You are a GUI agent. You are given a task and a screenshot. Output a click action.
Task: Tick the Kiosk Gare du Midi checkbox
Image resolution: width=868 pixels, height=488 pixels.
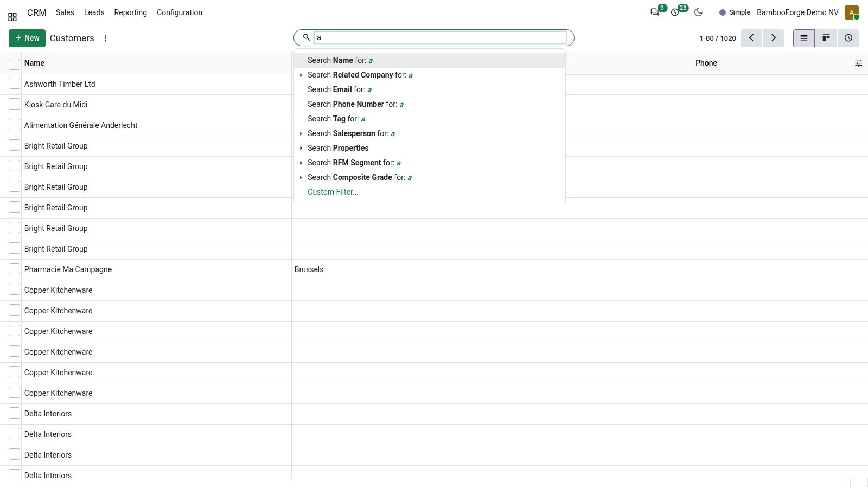[x=15, y=104]
